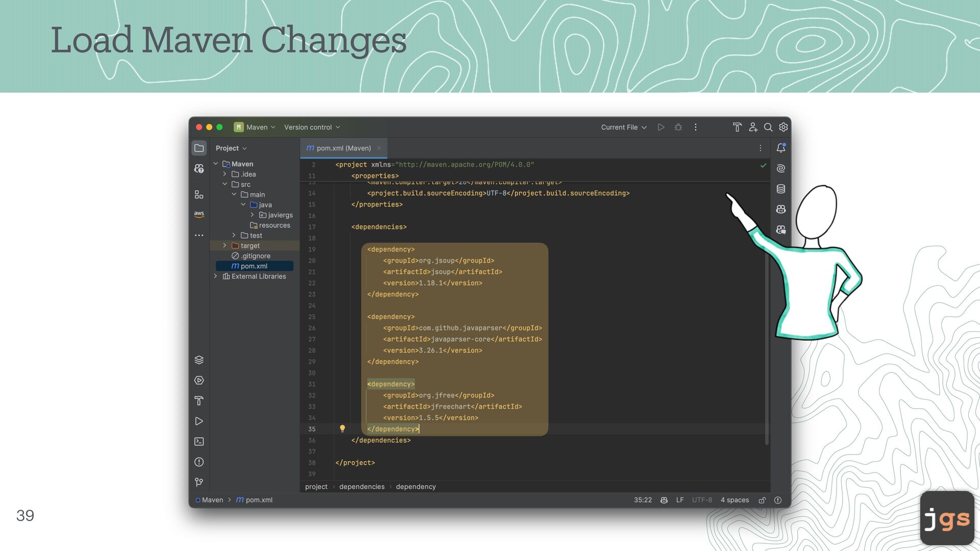Open the Run tool window icon
This screenshot has height=551, width=980.
pos(199,421)
